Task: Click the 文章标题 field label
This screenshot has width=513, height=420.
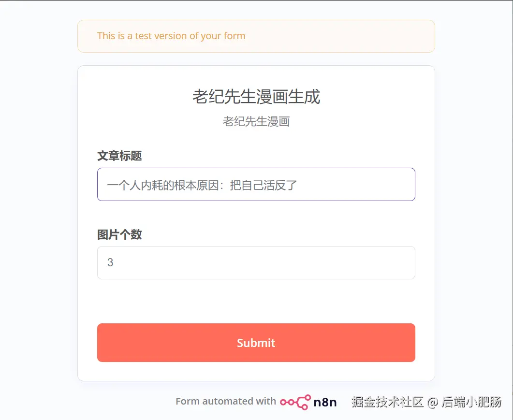Action: click(x=119, y=156)
